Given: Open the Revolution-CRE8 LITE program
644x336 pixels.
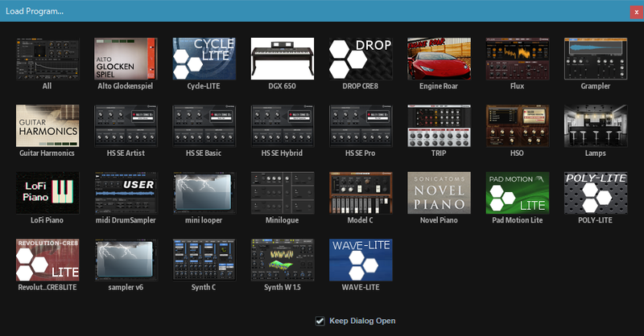Looking at the screenshot, I should [x=47, y=260].
